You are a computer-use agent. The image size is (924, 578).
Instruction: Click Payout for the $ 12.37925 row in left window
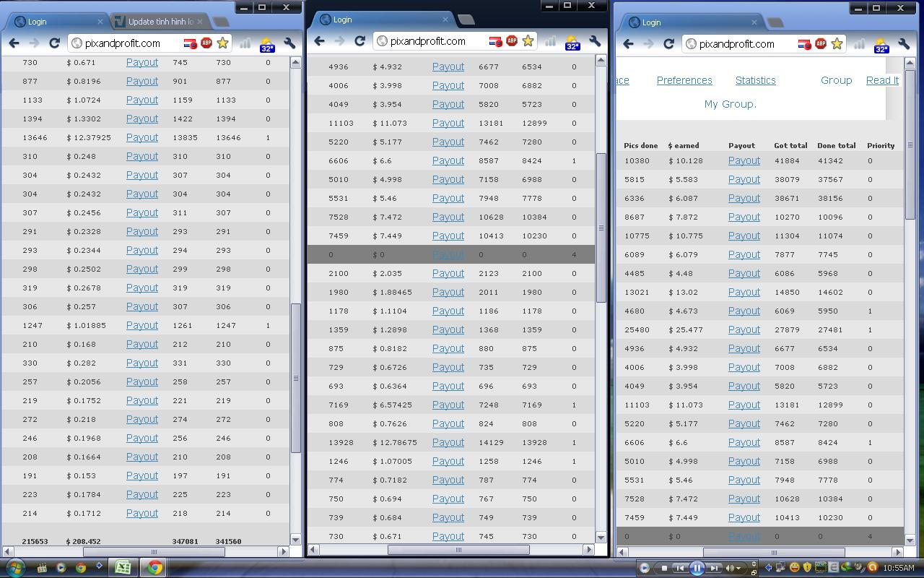(x=142, y=137)
